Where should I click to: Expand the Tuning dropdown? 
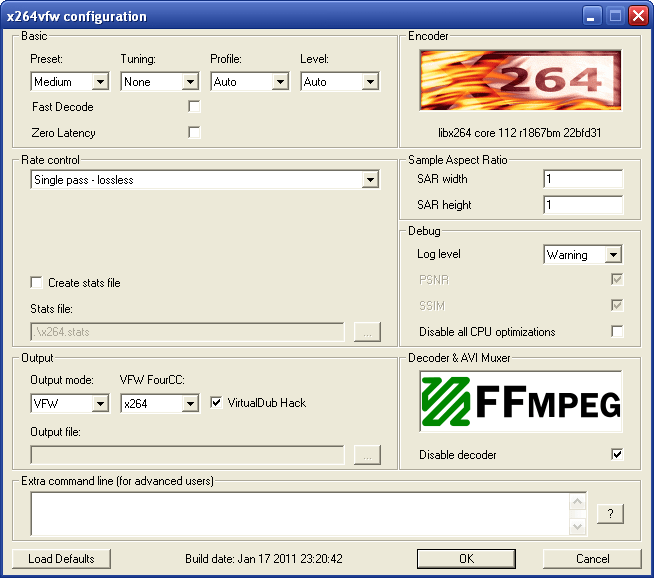pyautogui.click(x=160, y=82)
